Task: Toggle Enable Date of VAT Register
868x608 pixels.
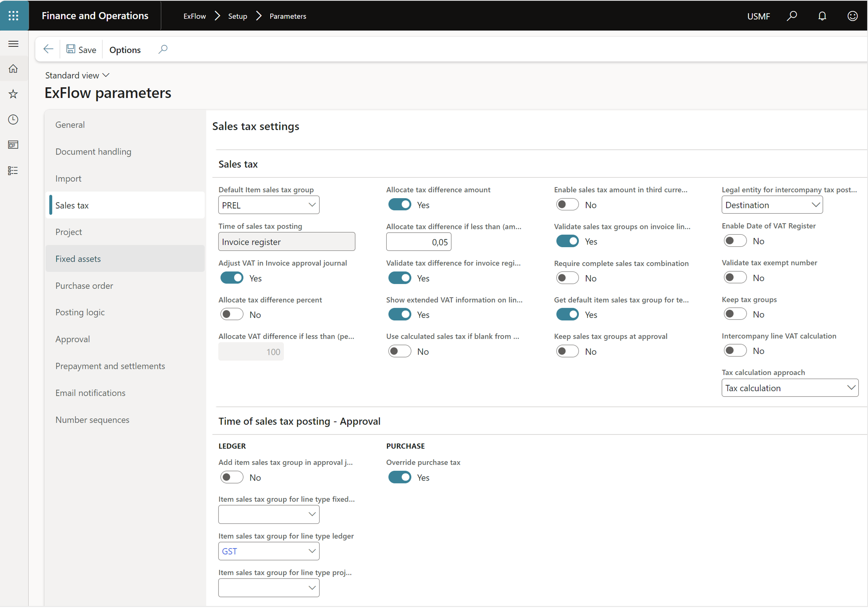Action: 735,241
